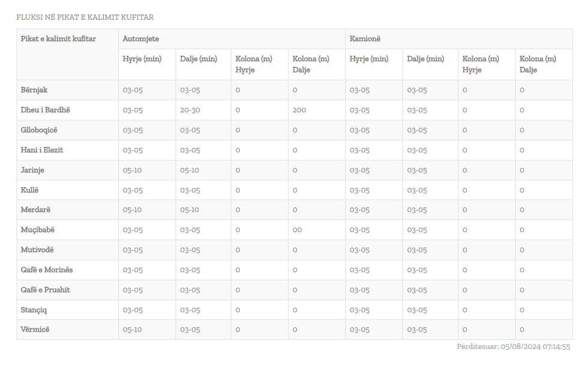588x365 pixels.
Task: Click the Përditësuar timestamp below the table
Action: (513, 346)
